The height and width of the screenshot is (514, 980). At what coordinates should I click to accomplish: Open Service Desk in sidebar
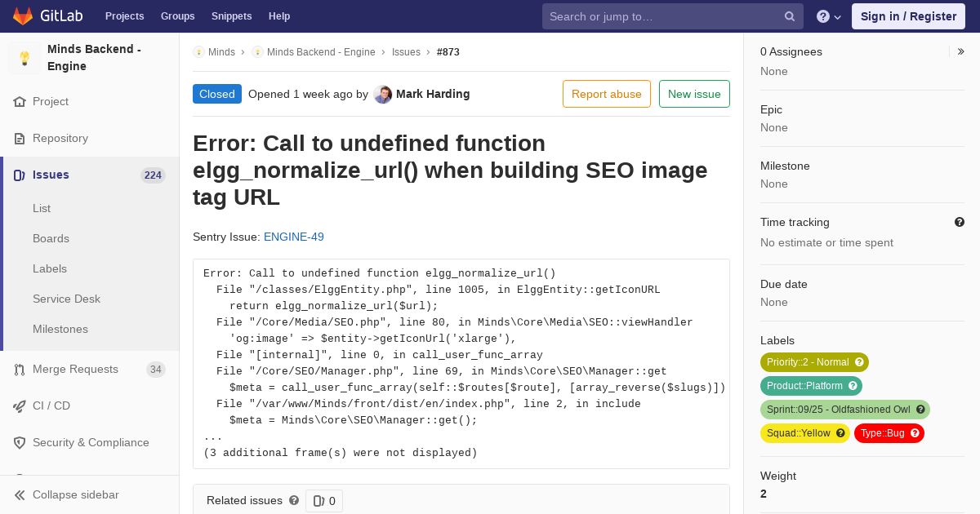coord(66,299)
